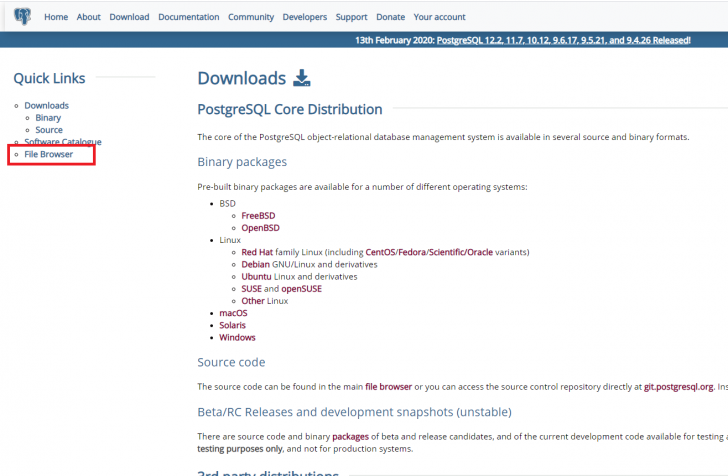Open the Solaris packages link
This screenshot has height=476, width=728.
[232, 325]
